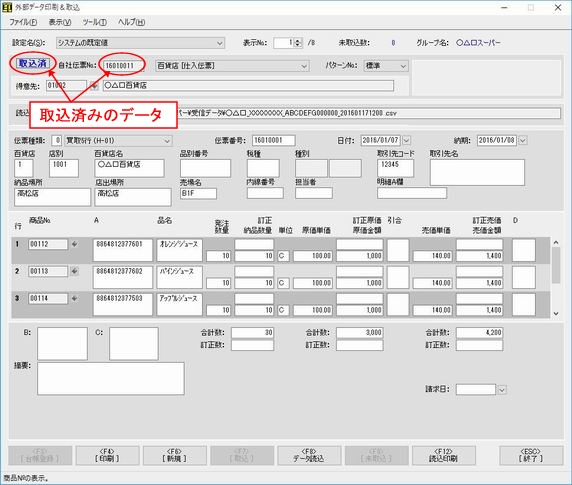The height and width of the screenshot is (485, 572).
Task: Expand the 設定名 dropdown
Action: pyautogui.click(x=220, y=43)
